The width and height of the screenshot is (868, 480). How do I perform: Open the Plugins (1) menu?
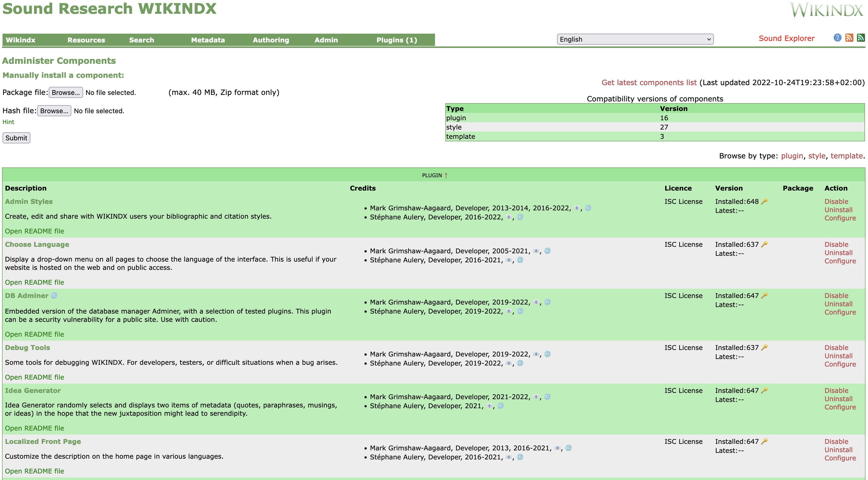coord(397,40)
